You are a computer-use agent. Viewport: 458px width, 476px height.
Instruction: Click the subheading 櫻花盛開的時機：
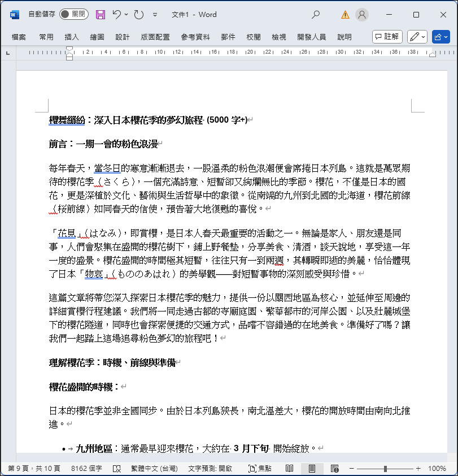[84, 387]
